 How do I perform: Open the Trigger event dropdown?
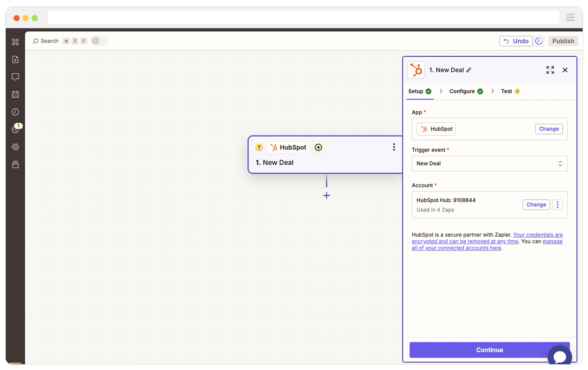[489, 163]
